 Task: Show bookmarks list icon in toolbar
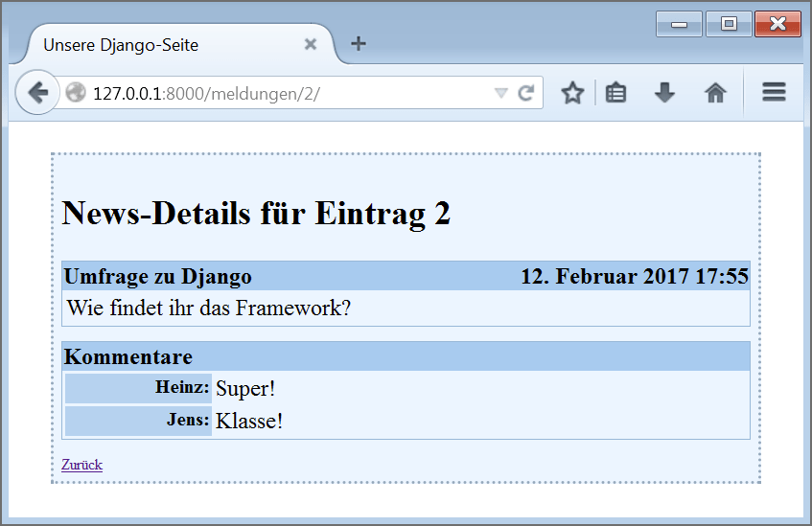click(x=616, y=93)
